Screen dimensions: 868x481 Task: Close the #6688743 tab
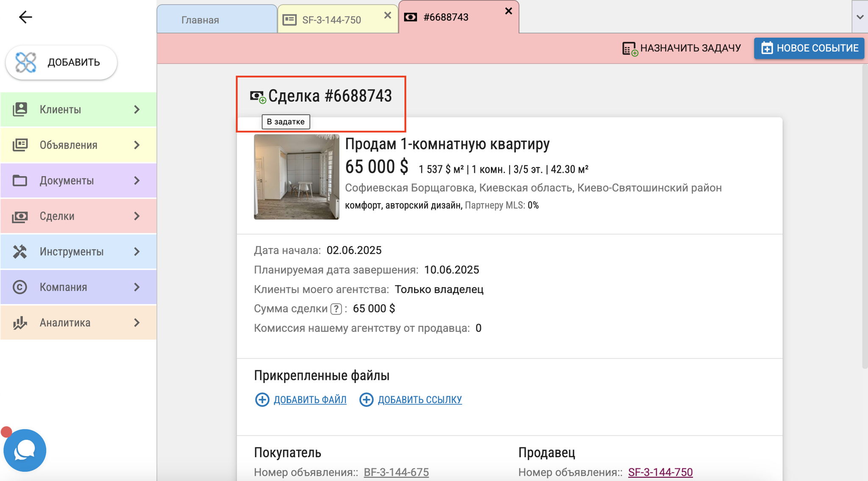[x=509, y=11]
